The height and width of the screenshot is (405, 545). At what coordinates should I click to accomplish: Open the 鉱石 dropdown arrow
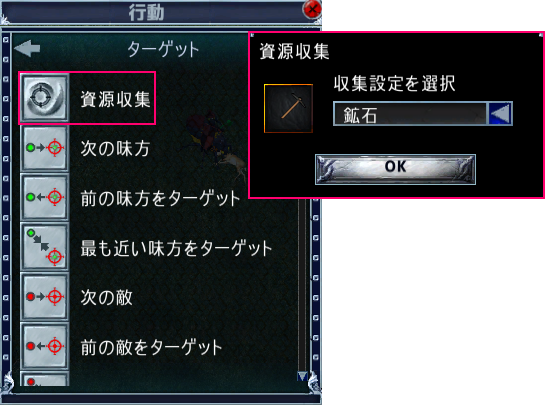[x=500, y=114]
